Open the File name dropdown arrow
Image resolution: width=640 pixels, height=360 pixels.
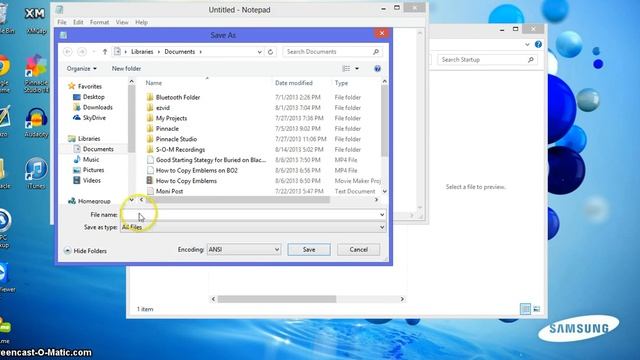pos(382,215)
